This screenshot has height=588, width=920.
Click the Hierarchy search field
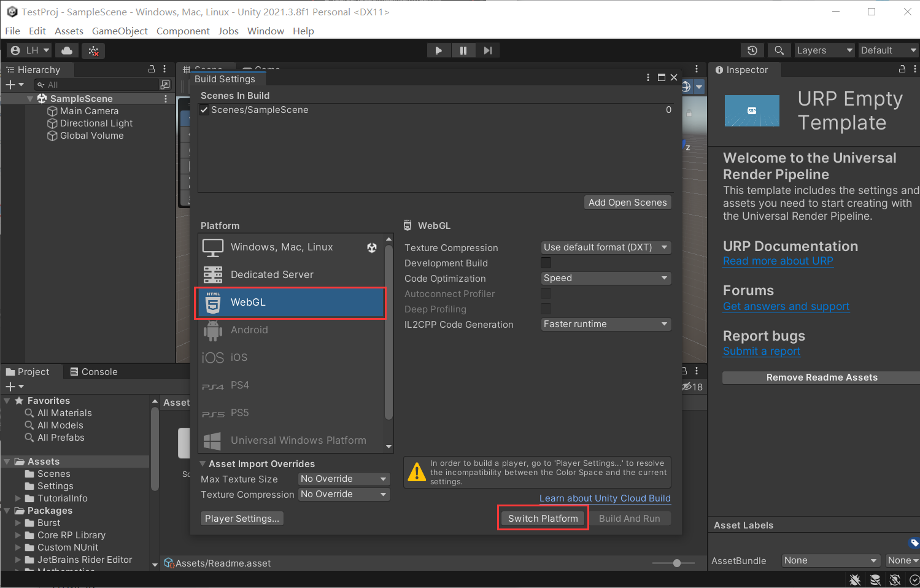[x=97, y=85]
